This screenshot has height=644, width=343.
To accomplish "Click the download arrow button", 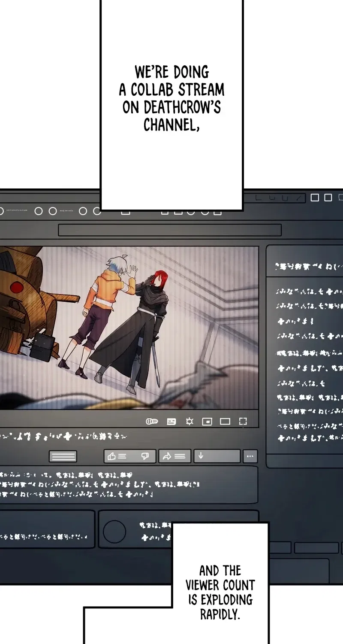I will [217, 456].
